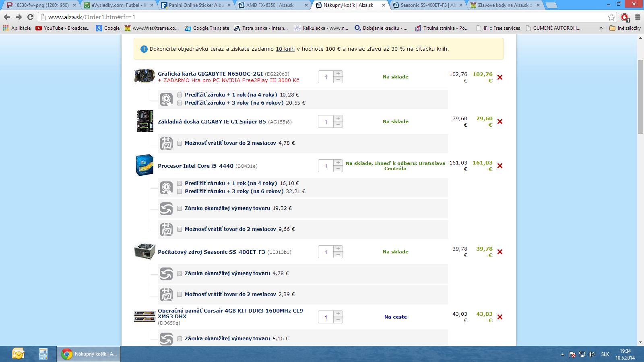The height and width of the screenshot is (362, 644).
Task: Increase quantity of Corsair 4GB memory
Action: click(x=338, y=314)
